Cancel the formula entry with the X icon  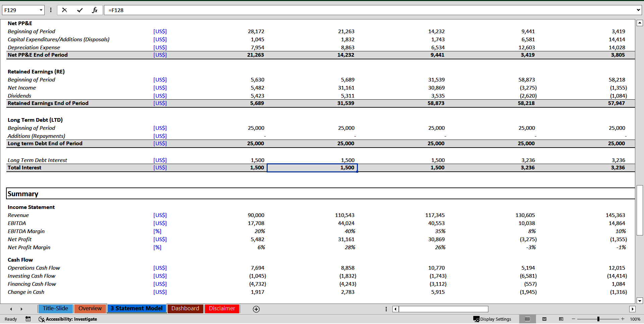[x=64, y=10]
